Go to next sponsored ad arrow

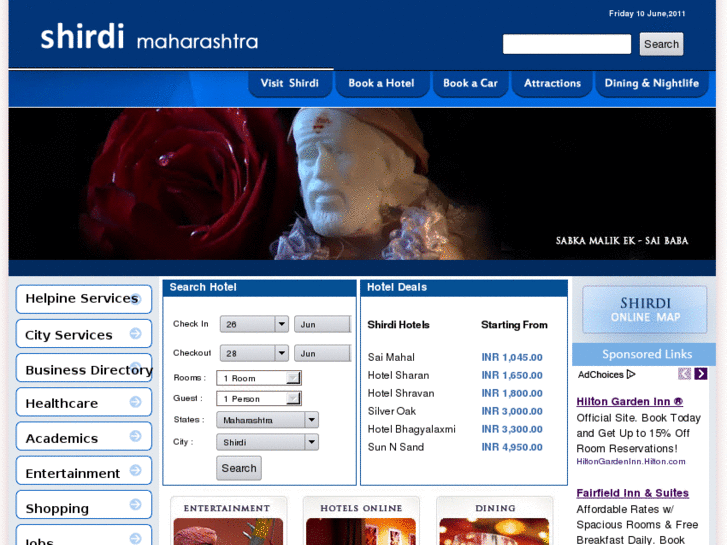point(701,373)
